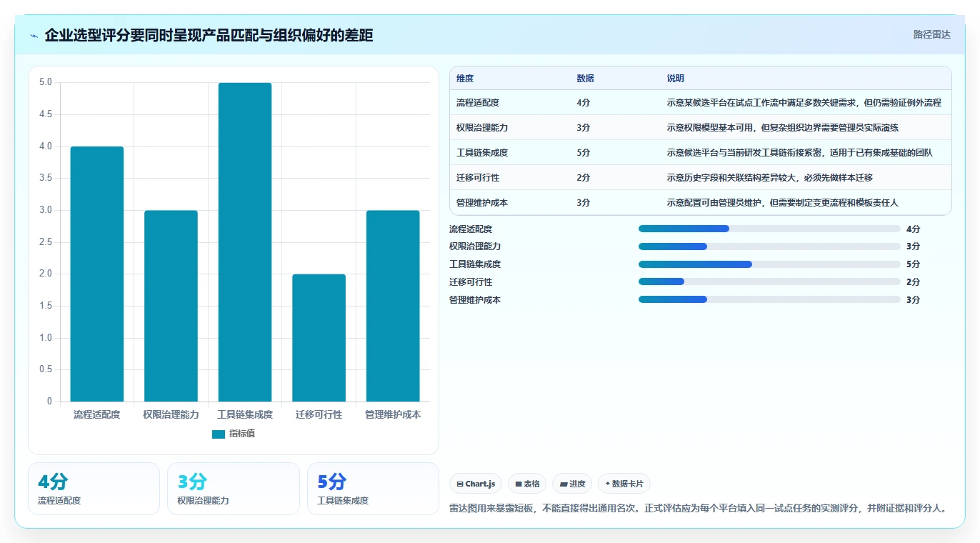The height and width of the screenshot is (543, 980).
Task: Click the description starting 示意权限模型
Action: pos(783,128)
